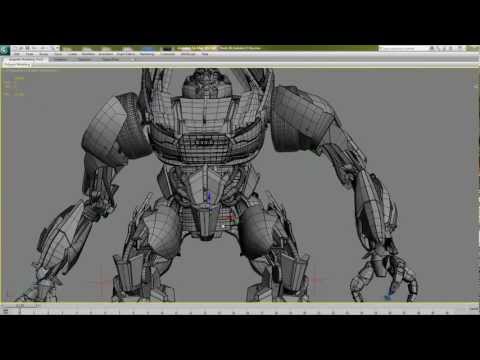Viewport: 480px width, 360px height.
Task: Open the quick access toolbar dropdown arrow
Action: 57,48
